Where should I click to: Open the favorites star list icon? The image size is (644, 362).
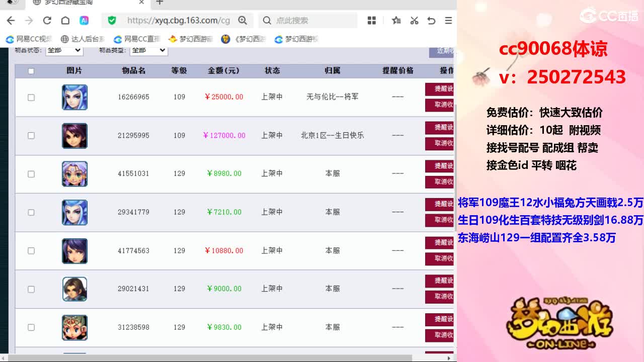click(x=396, y=21)
